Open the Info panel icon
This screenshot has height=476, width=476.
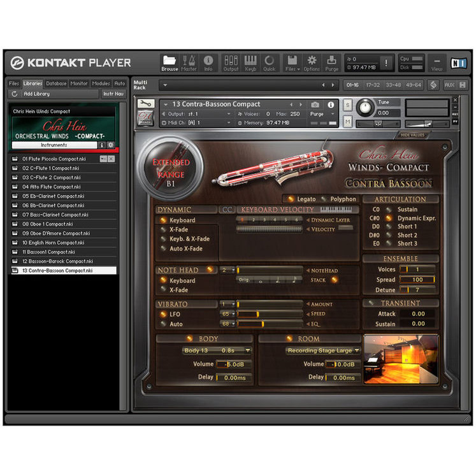pos(208,63)
